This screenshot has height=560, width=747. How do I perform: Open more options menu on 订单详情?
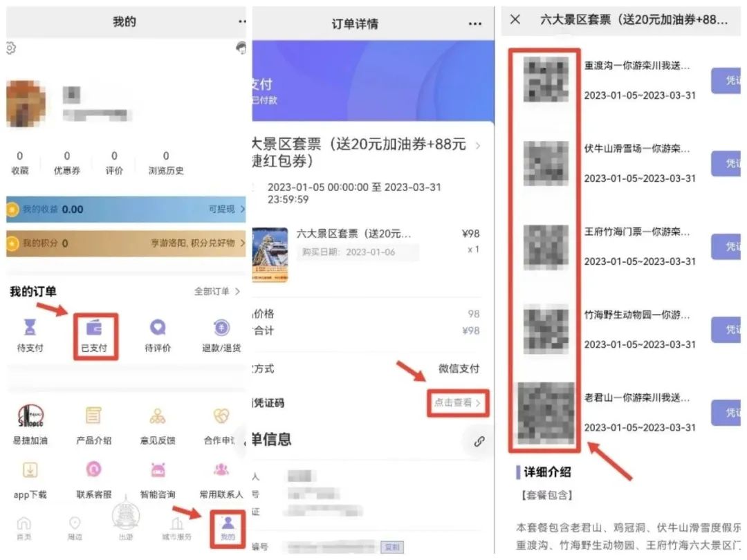[x=474, y=24]
